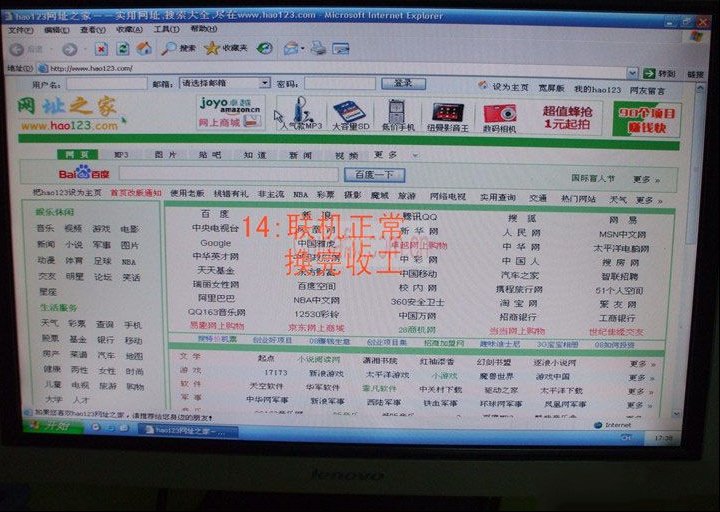Open the 京东网上商城 red link
Image resolution: width=720 pixels, height=512 pixels.
pyautogui.click(x=316, y=328)
